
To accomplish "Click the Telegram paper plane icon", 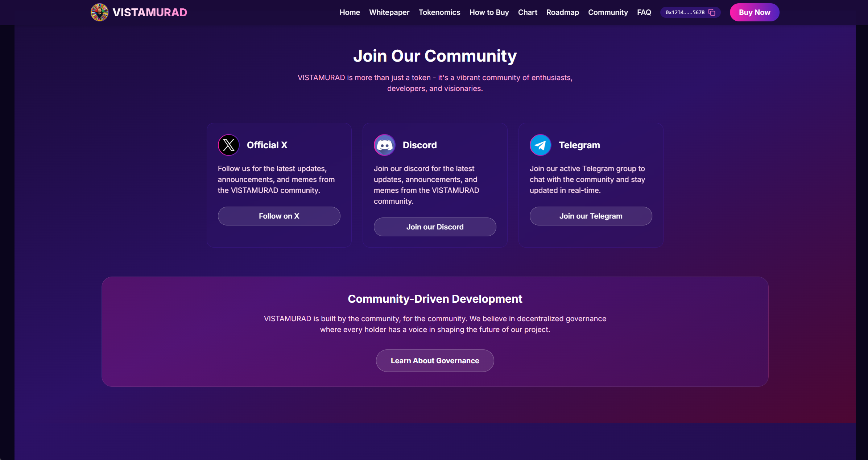I will click(x=540, y=145).
